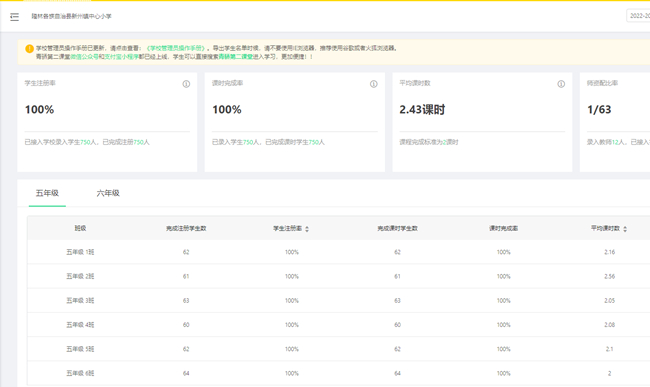Click info icon on 课时完成率 card

(x=374, y=84)
